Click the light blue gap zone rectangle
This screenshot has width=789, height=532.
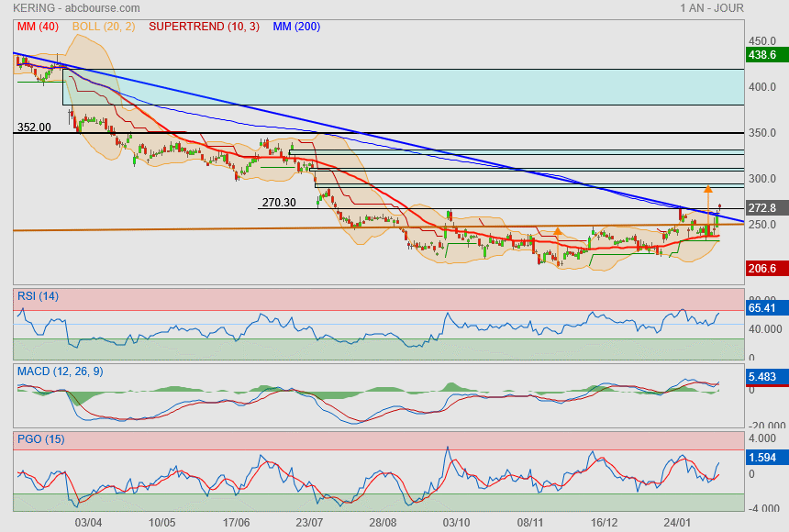[403, 87]
